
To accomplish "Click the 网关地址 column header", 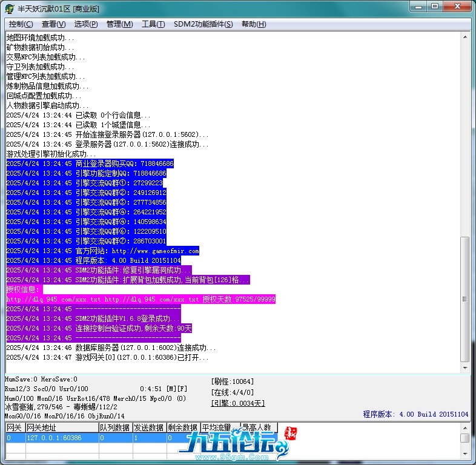I will point(62,427).
